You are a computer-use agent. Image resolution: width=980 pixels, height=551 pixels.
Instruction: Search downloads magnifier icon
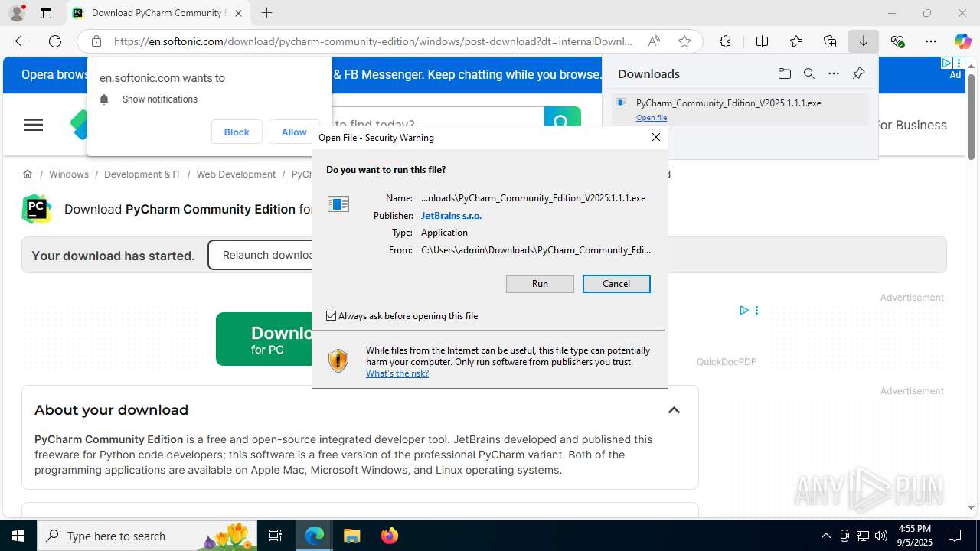coord(808,73)
